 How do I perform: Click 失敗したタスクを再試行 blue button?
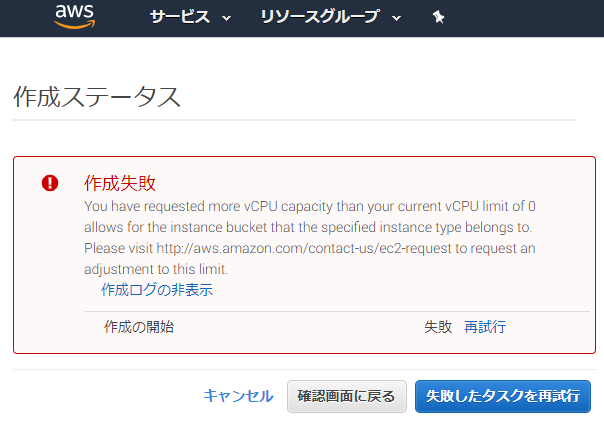503,397
